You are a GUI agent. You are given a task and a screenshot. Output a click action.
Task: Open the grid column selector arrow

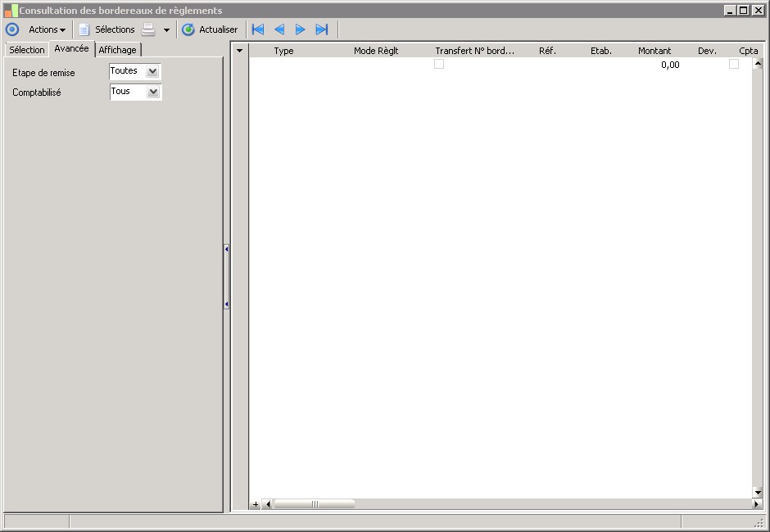click(240, 51)
